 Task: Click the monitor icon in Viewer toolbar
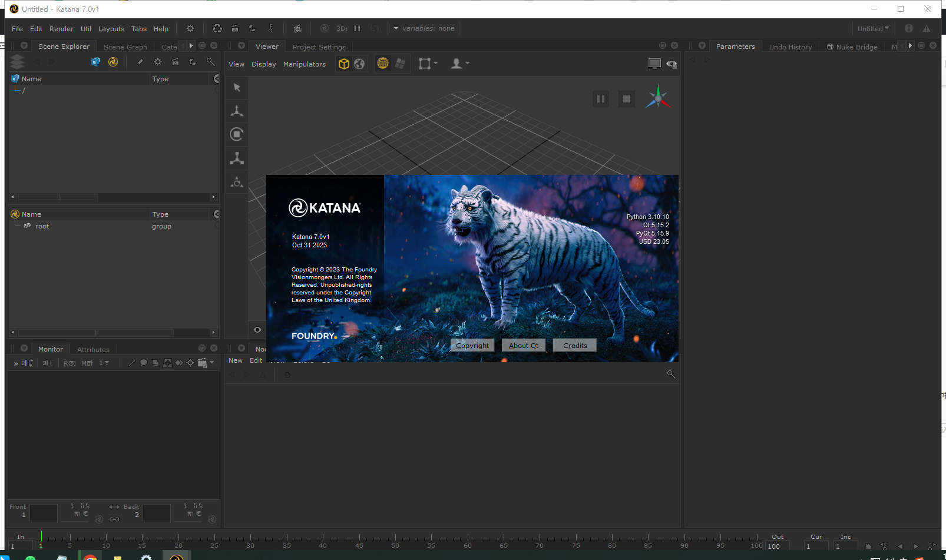(x=654, y=64)
